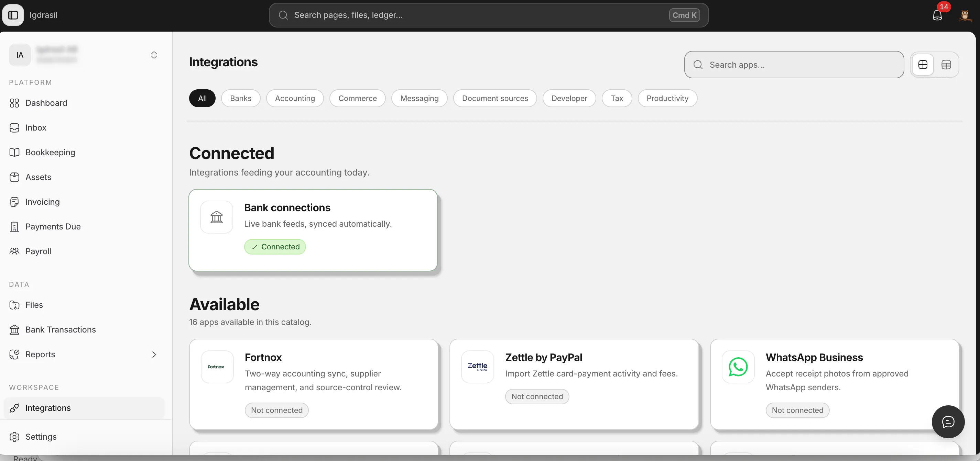Click the Search apps magnifier icon
This screenshot has height=461, width=980.
[x=698, y=65]
